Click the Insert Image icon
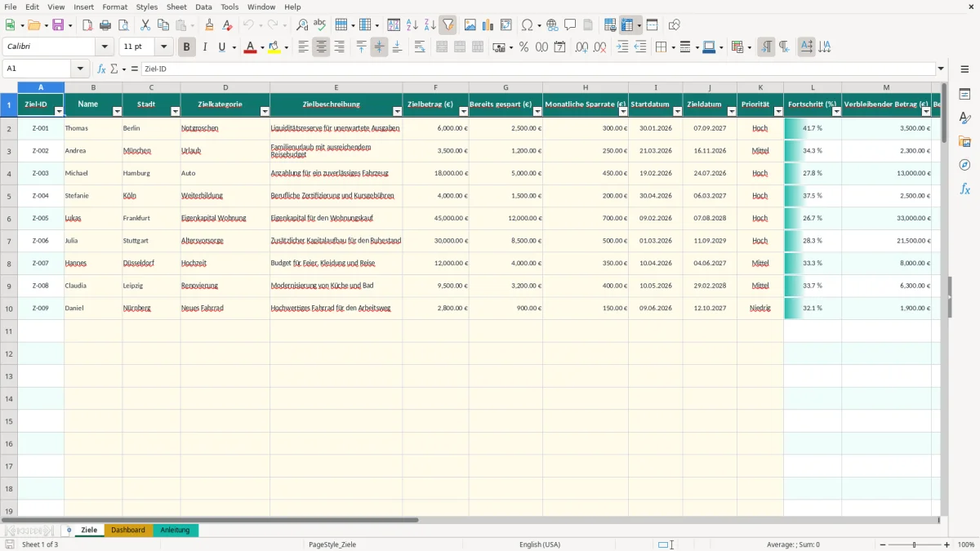980x551 pixels. 470,25
